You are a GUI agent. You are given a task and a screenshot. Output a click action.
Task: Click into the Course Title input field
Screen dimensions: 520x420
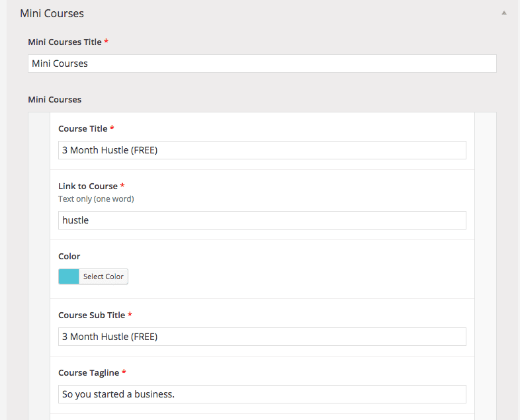click(x=262, y=150)
